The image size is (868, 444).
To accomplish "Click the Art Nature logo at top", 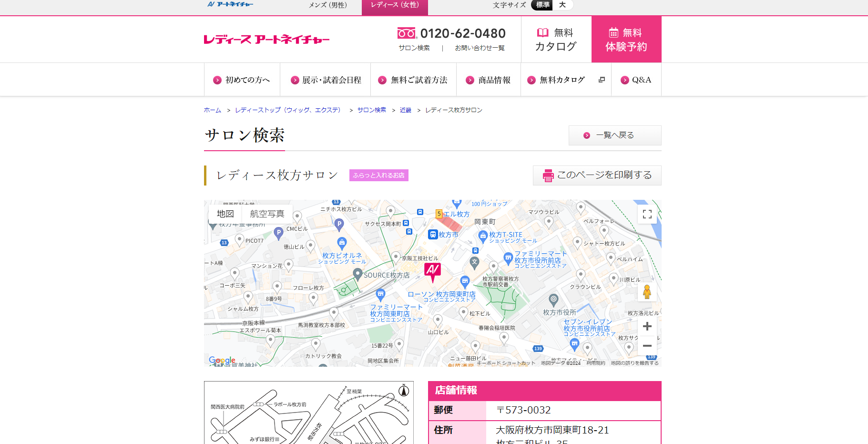I will 230,4.
